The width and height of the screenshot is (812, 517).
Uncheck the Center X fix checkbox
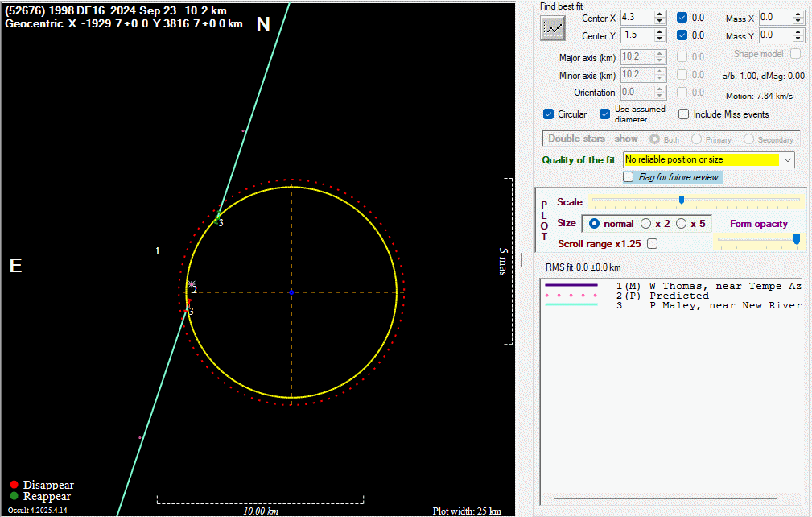[682, 18]
